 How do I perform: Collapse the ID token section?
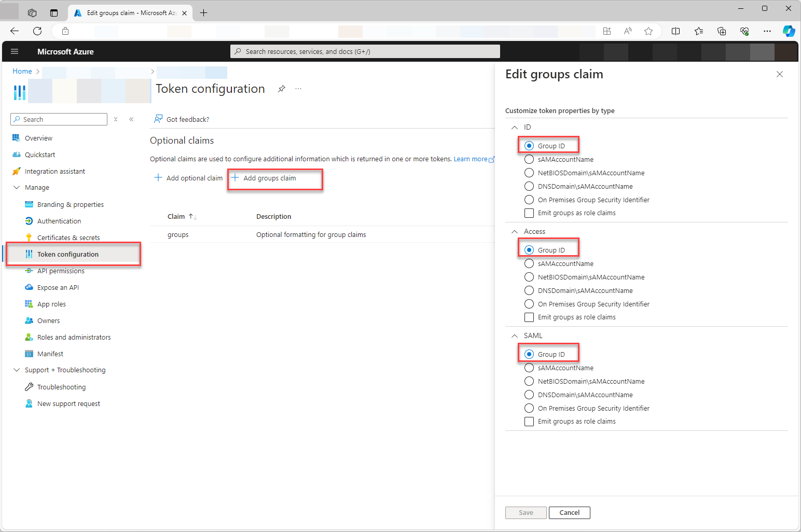point(515,127)
